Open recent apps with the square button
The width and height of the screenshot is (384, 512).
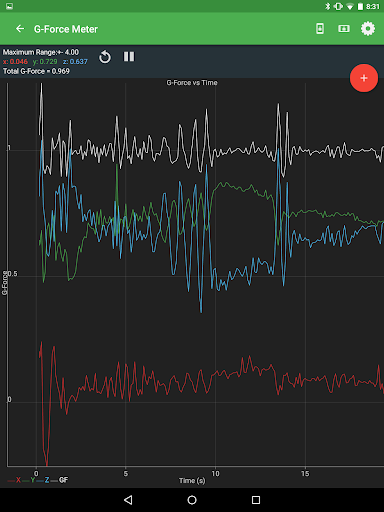(x=256, y=500)
